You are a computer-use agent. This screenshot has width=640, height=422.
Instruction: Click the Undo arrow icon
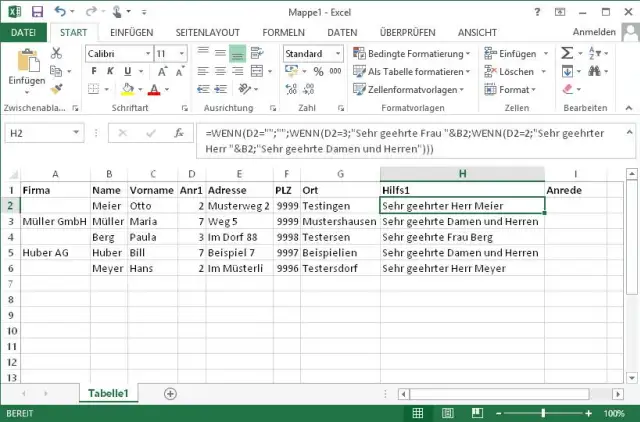pos(61,12)
